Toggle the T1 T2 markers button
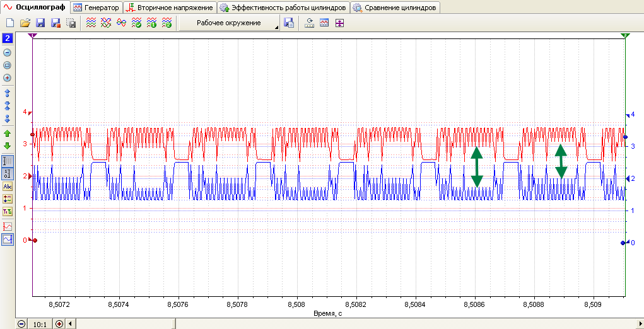644x329 pixels. (8, 212)
